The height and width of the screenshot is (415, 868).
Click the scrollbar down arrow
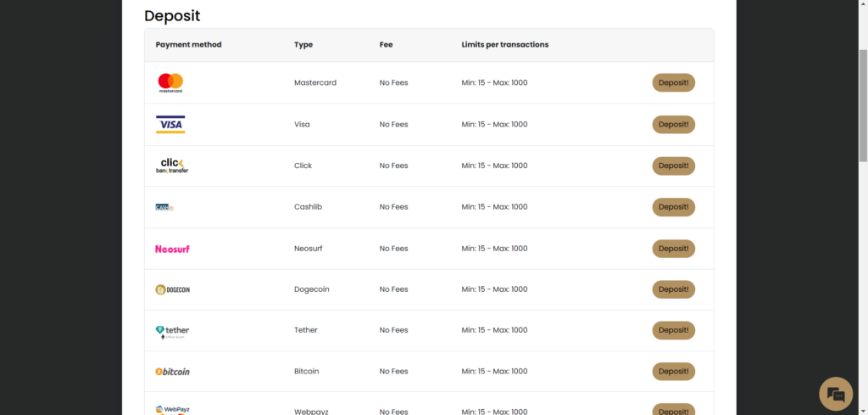(x=863, y=409)
